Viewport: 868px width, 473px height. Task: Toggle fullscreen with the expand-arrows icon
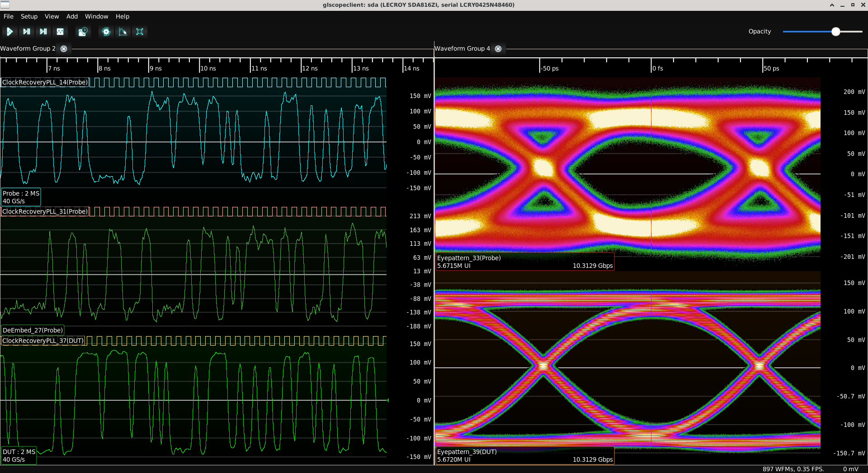pos(140,32)
